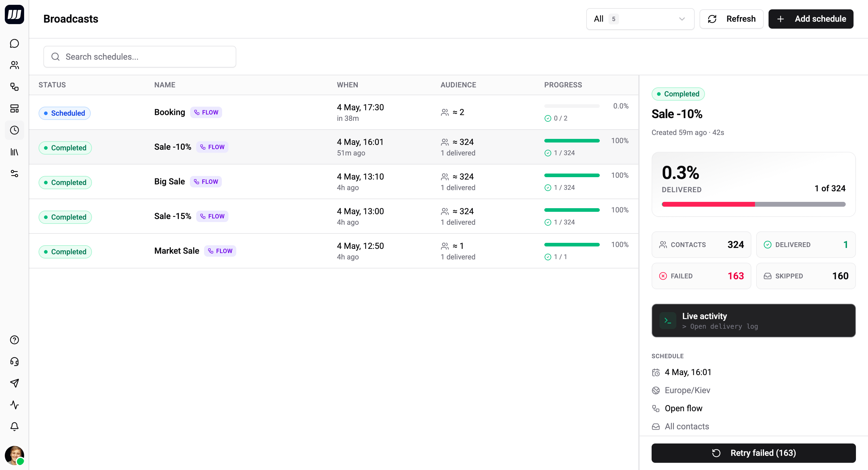Image resolution: width=868 pixels, height=470 pixels.
Task: Click the people icon in the Contacts card
Action: point(663,245)
